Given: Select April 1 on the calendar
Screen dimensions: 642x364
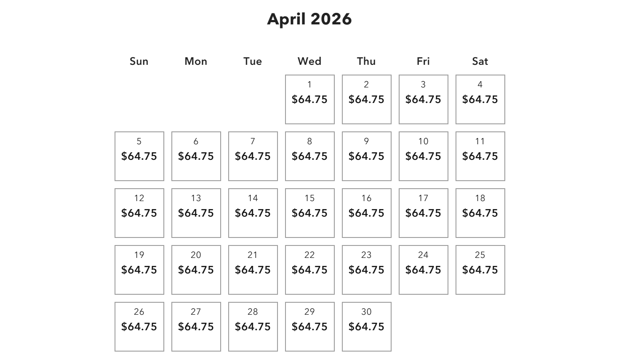Looking at the screenshot, I should [x=309, y=99].
